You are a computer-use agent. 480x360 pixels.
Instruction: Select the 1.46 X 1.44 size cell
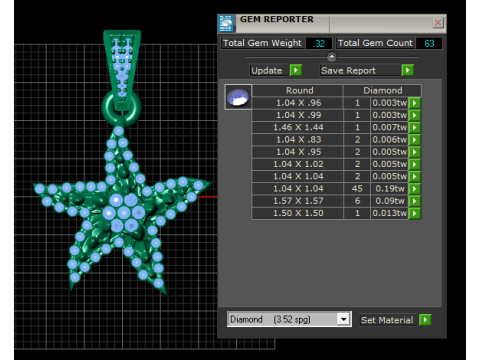tap(298, 128)
